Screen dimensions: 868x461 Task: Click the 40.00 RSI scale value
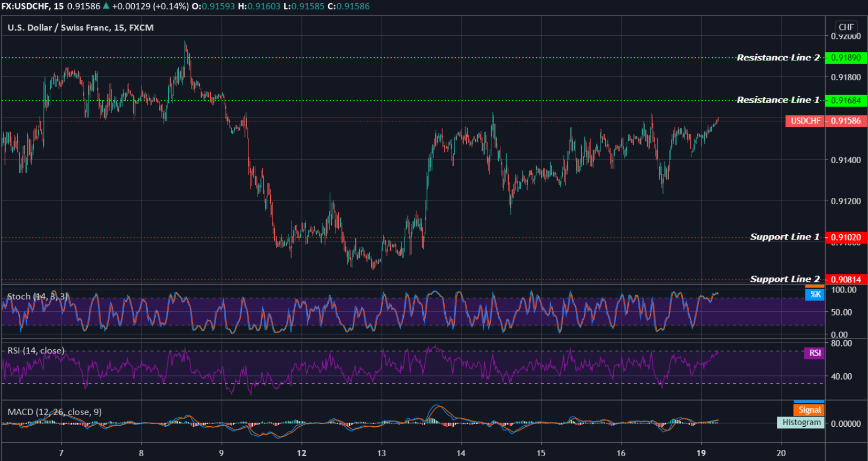click(x=841, y=377)
